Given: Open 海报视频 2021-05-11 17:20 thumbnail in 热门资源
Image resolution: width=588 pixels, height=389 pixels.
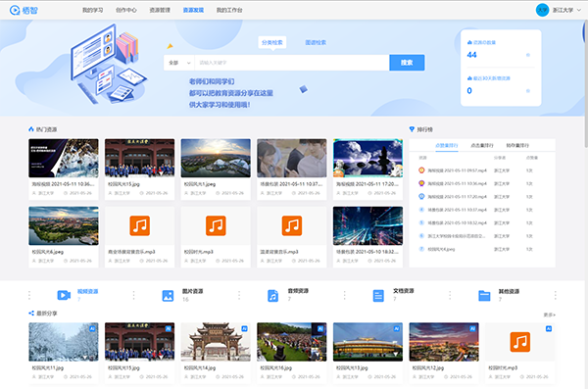Looking at the screenshot, I should (367, 158).
